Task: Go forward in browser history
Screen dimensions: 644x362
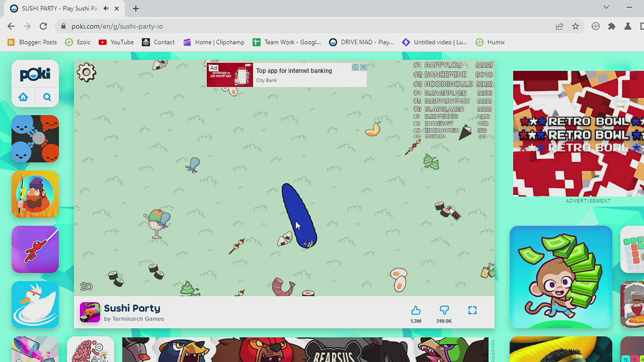Action: [27, 26]
